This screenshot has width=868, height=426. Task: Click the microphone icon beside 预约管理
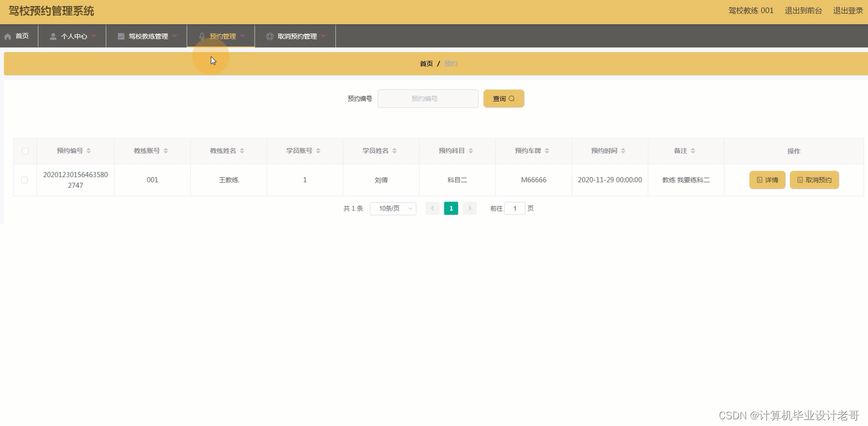(x=202, y=36)
